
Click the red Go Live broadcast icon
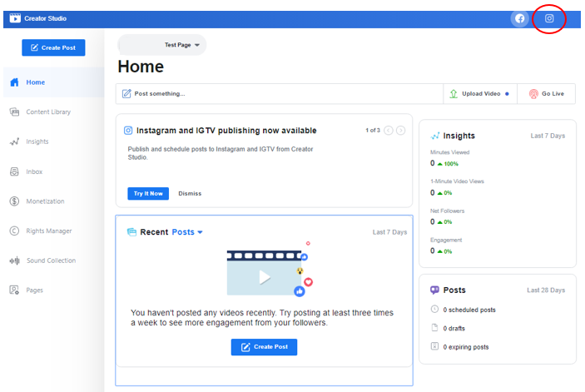coord(533,93)
